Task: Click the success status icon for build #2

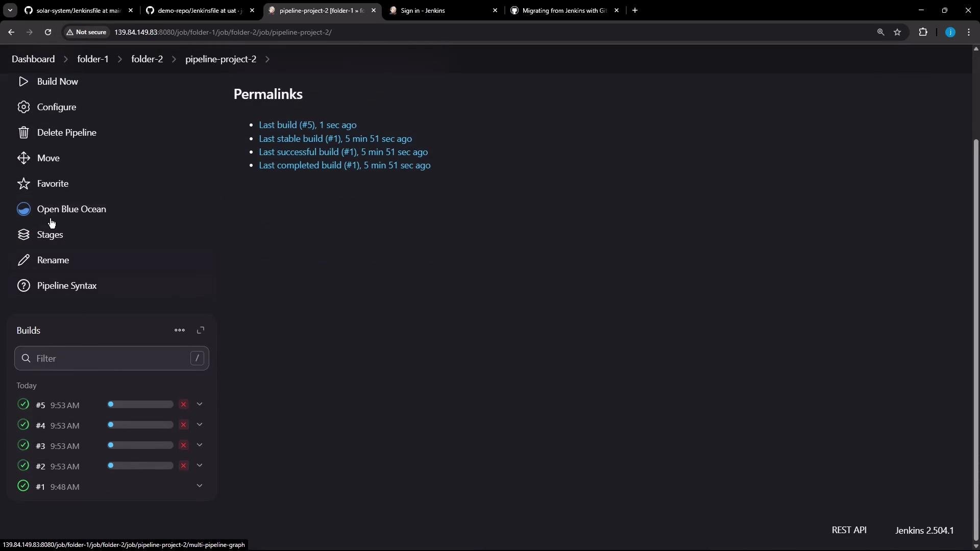Action: 23,466
